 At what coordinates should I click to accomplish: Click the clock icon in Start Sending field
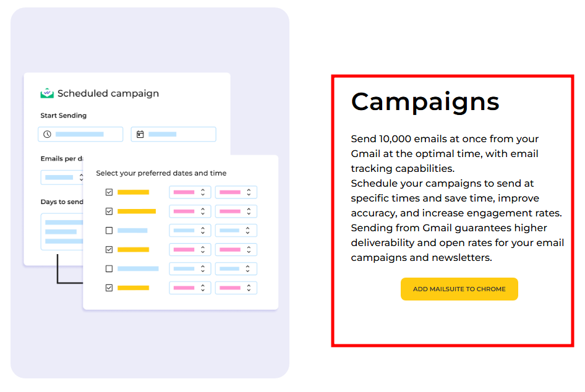point(47,134)
